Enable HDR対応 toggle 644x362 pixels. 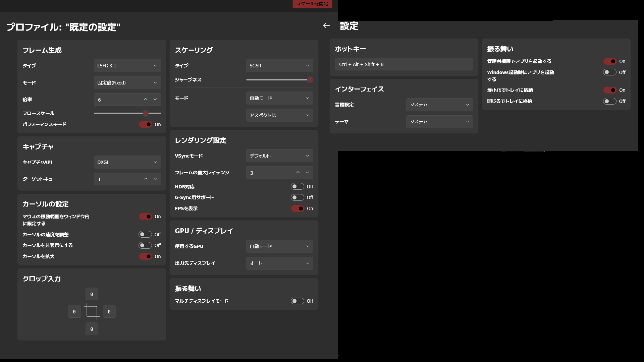coord(297,187)
